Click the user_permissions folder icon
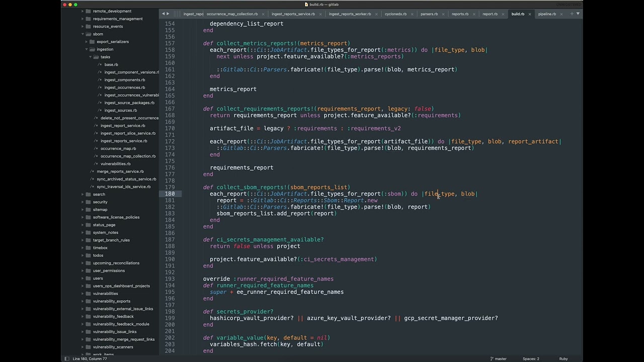Screen dimensions: 644x362 coord(89,270)
